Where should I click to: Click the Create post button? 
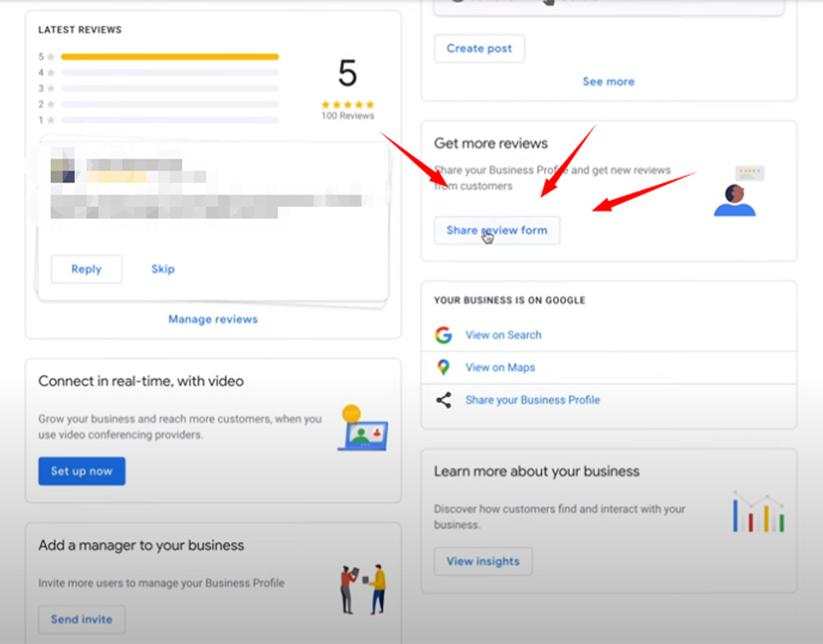pos(479,49)
